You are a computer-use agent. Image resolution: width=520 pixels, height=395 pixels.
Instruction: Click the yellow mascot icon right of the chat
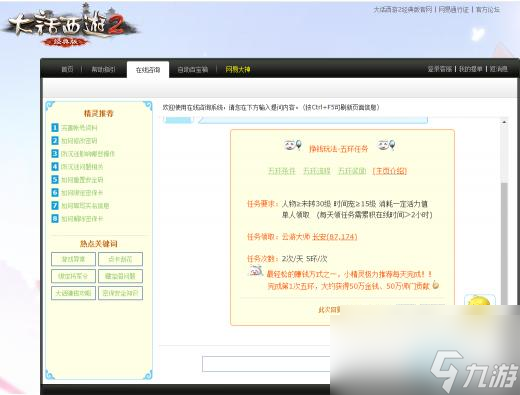480,300
